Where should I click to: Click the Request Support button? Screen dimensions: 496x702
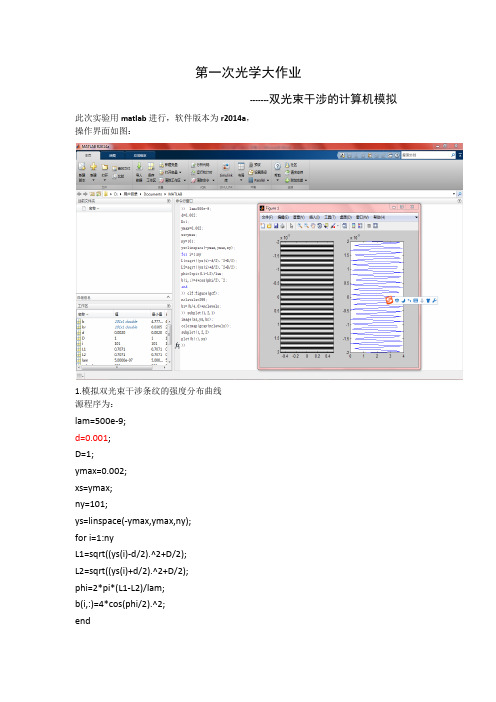[x=295, y=172]
